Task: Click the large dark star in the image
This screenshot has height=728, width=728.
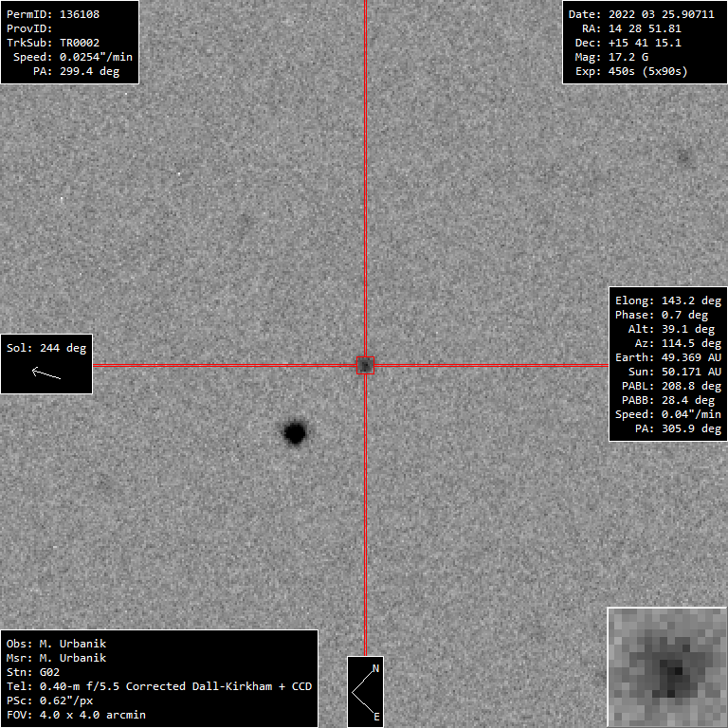Action: click(x=295, y=433)
